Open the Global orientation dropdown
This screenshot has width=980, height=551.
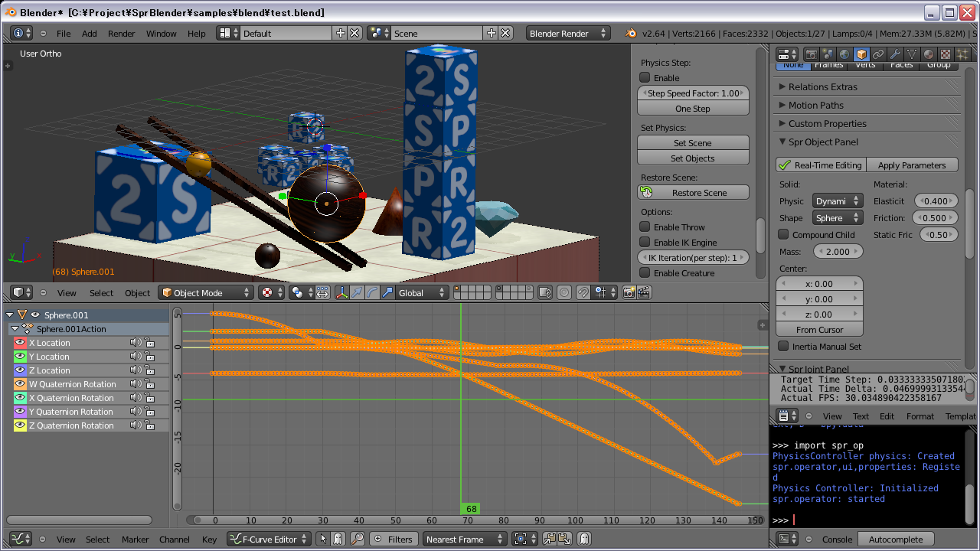click(x=420, y=292)
